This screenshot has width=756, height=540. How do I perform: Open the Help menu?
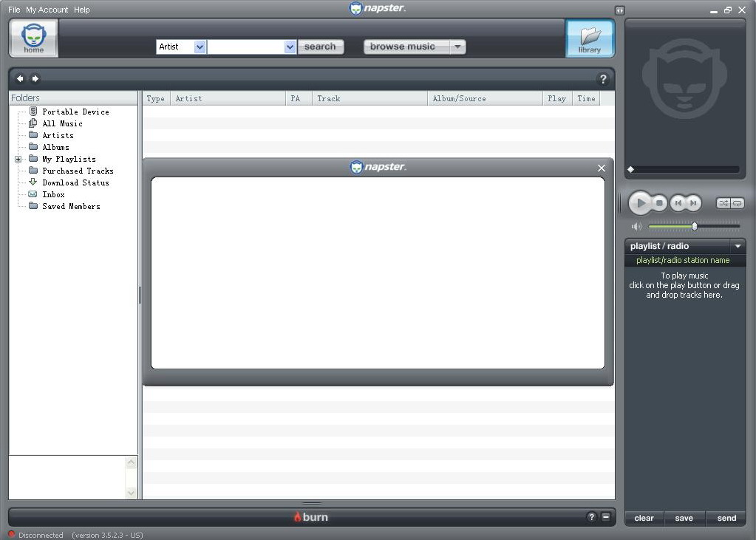click(x=81, y=10)
